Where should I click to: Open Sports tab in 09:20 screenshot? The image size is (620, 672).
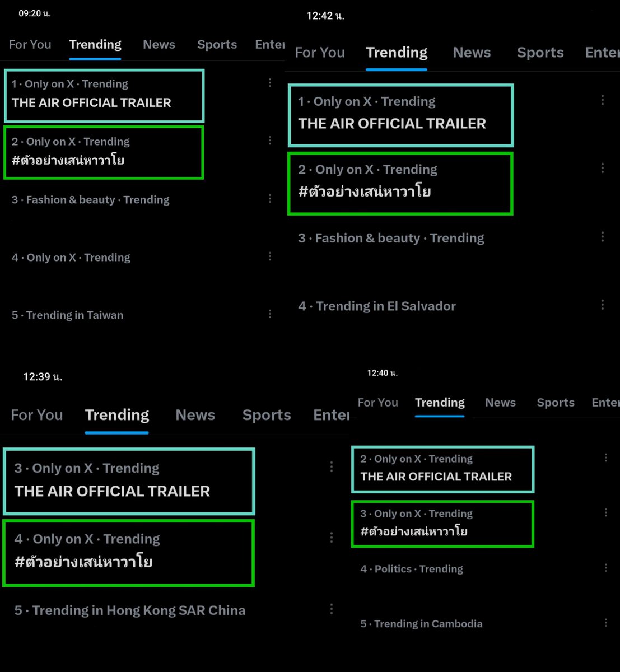(217, 45)
